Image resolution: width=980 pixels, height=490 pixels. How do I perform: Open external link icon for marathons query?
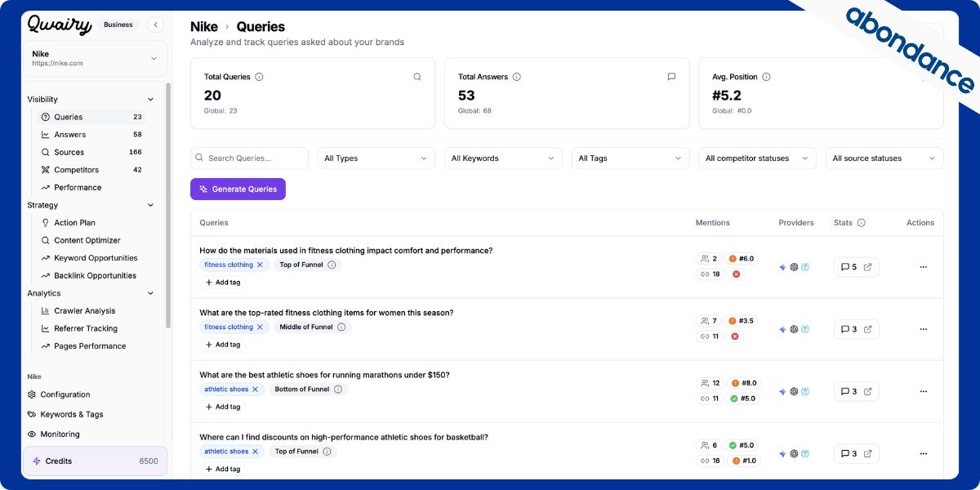[867, 391]
